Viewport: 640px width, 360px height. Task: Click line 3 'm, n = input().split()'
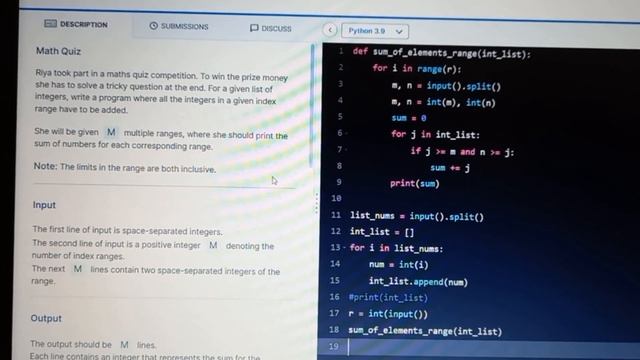coord(446,86)
